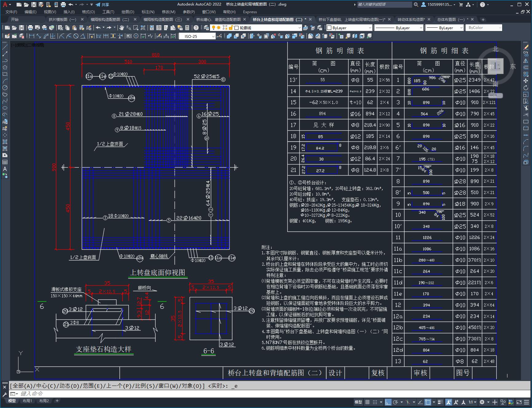
Task: Toggle annotation visibility in the status bar
Action: pos(449,402)
